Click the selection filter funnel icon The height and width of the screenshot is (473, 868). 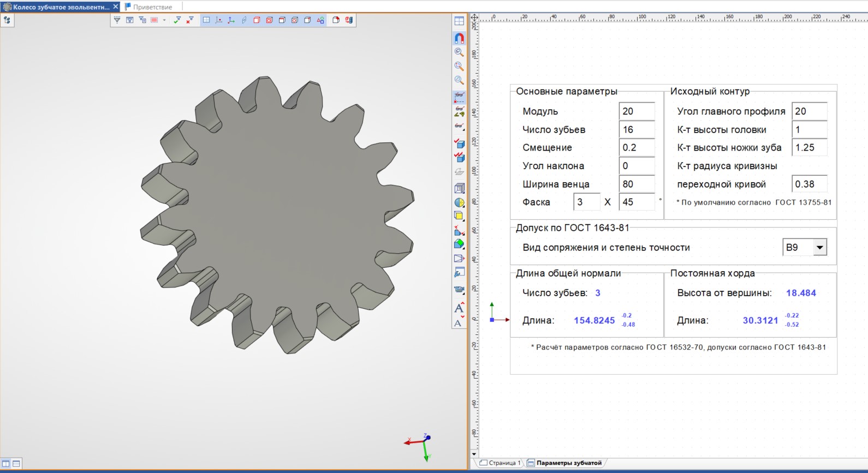(117, 20)
